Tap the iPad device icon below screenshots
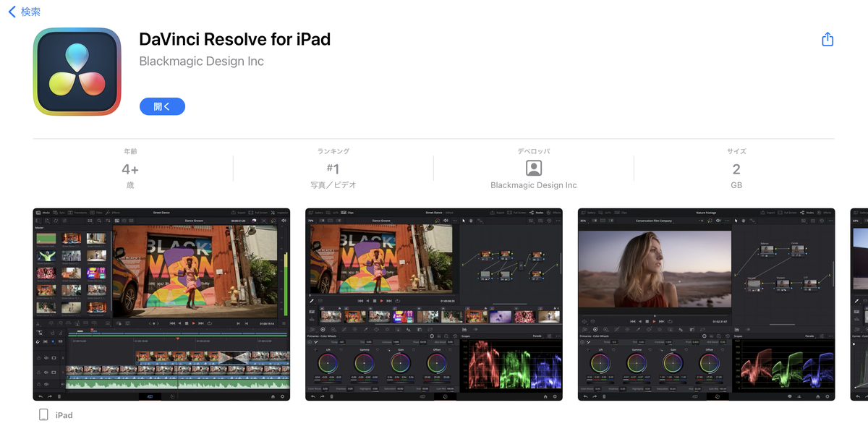This screenshot has height=434, width=868. (43, 414)
